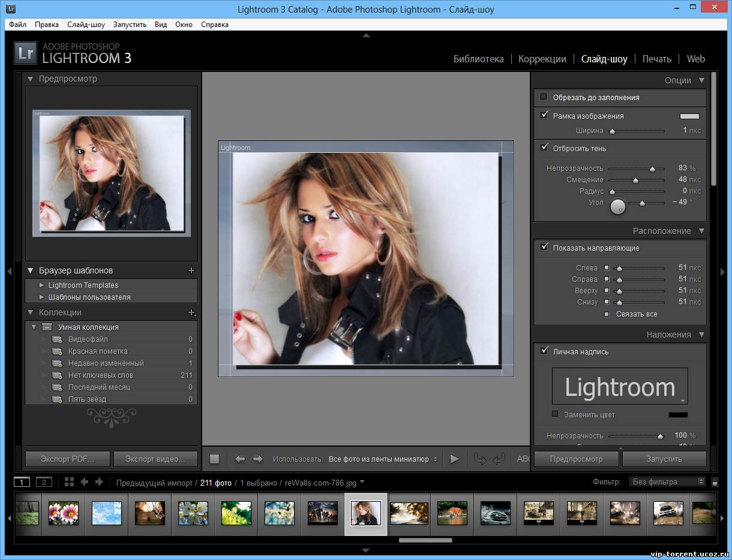The width and height of the screenshot is (732, 560).
Task: Collapse left panel group arrow
Action: [x=8, y=272]
